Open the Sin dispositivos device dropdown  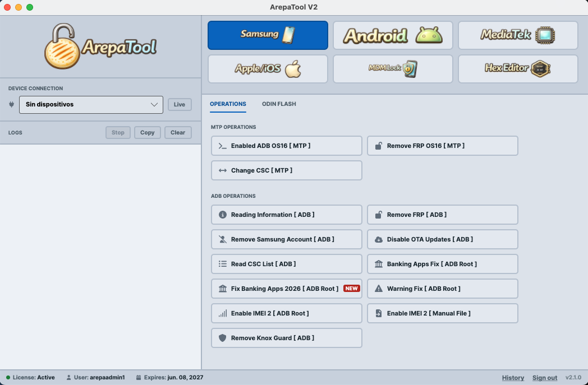[91, 104]
